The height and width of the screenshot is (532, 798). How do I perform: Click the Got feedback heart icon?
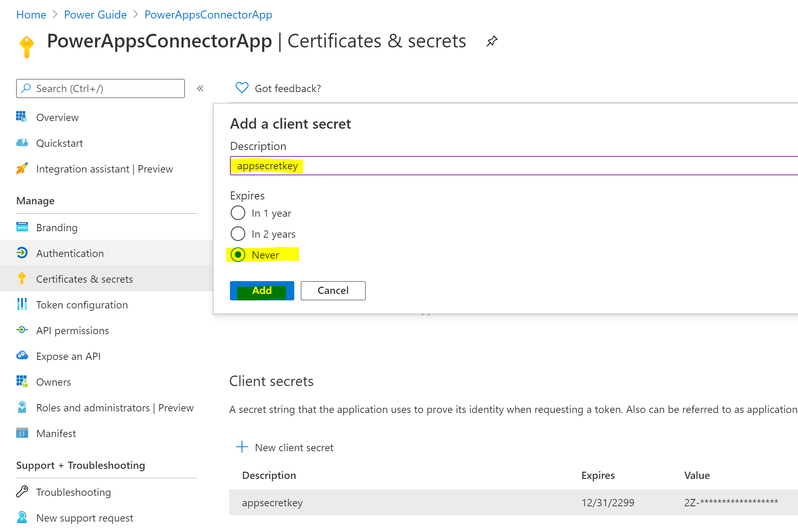[x=242, y=88]
